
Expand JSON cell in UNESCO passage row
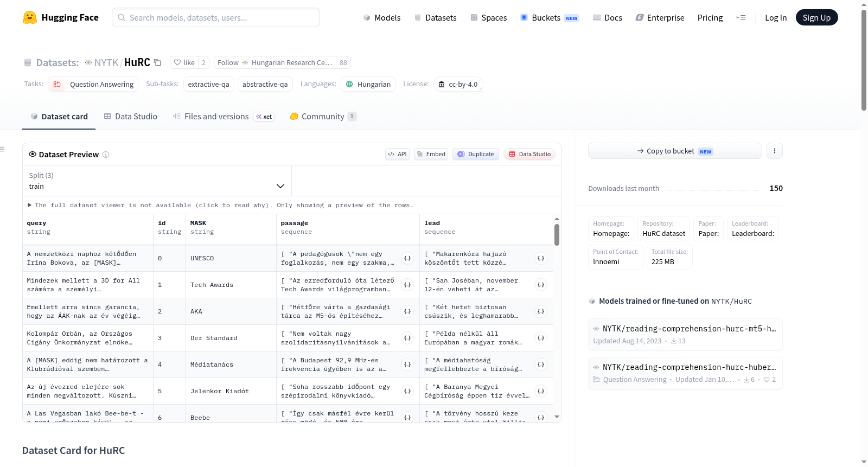407,258
